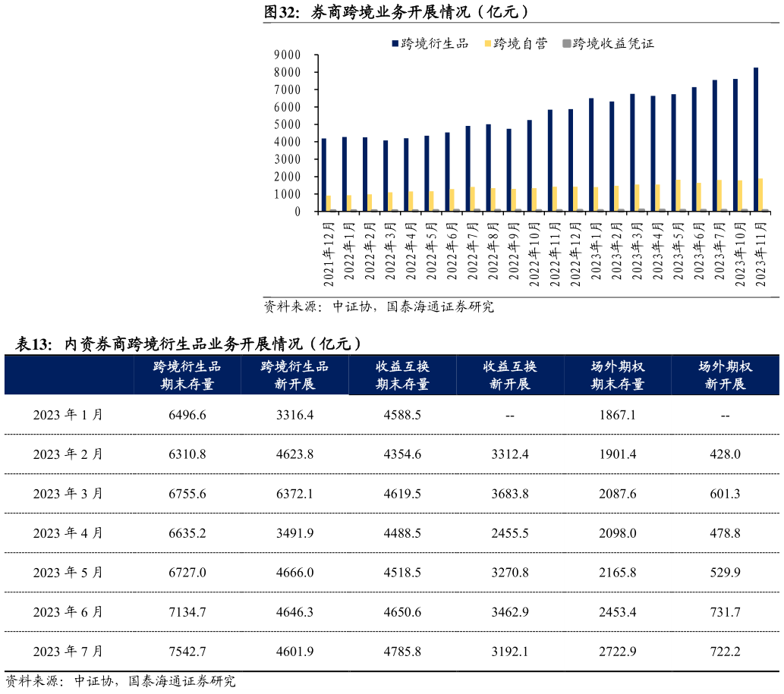Select row label 2023 年 6 月
Image resolution: width=784 pixels, height=694 pixels.
pyautogui.click(x=68, y=612)
